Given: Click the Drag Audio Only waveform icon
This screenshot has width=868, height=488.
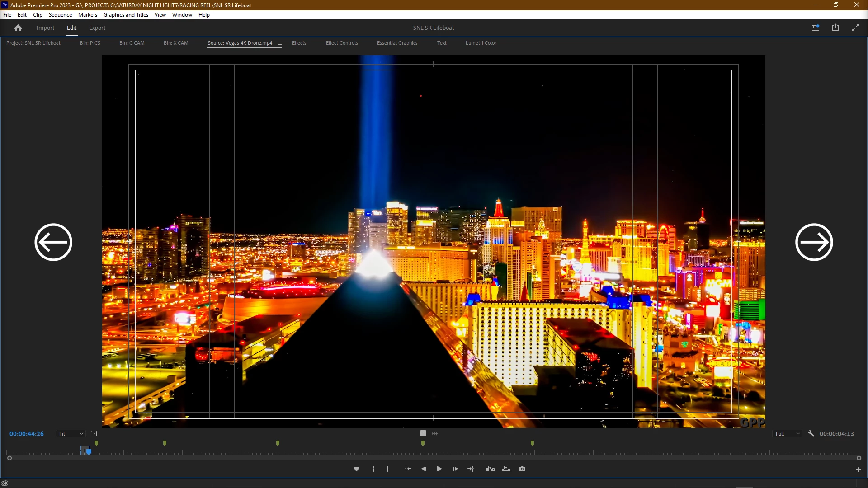Looking at the screenshot, I should click(435, 433).
